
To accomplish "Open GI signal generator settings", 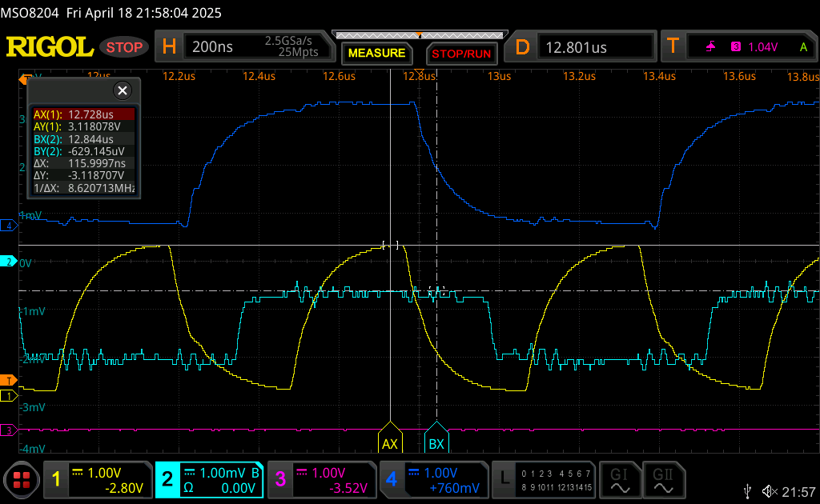I will coord(619,480).
